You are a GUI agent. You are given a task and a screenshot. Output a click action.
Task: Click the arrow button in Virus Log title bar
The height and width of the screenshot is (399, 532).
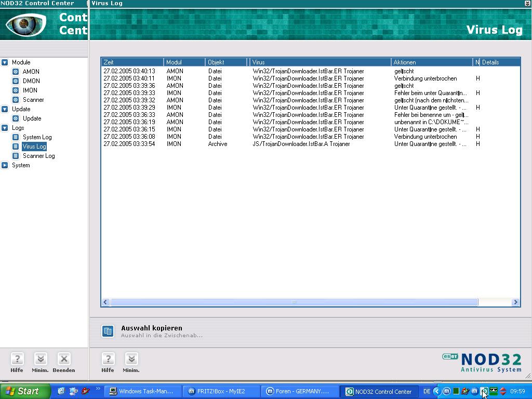click(528, 4)
